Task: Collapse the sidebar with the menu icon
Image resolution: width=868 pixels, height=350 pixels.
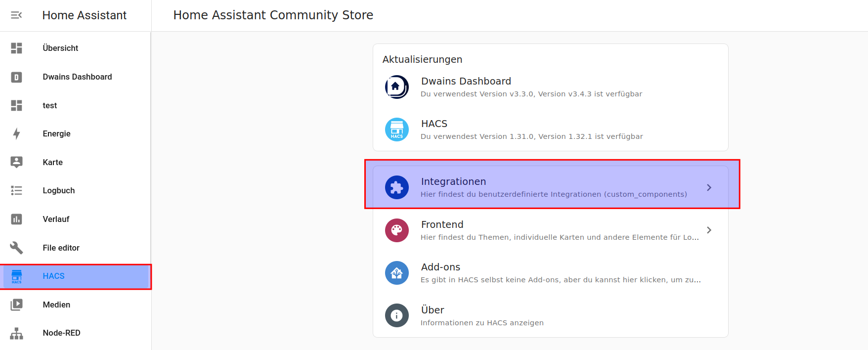Action: (16, 15)
